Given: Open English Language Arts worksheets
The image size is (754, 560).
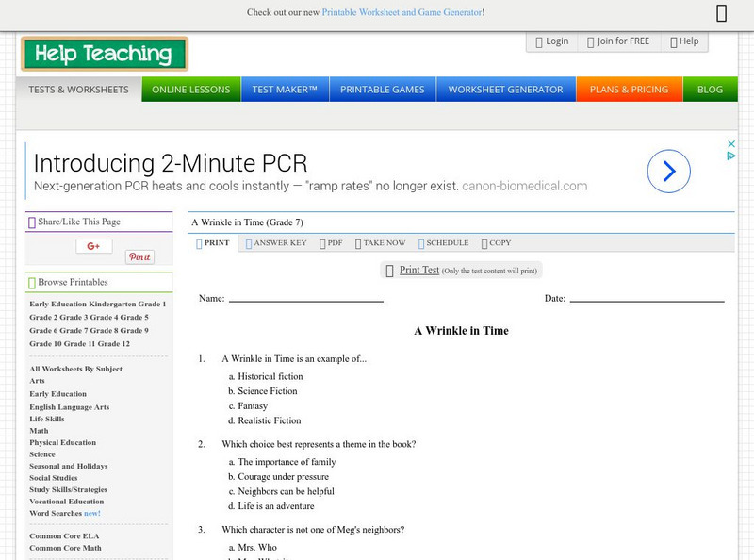Looking at the screenshot, I should pos(69,407).
